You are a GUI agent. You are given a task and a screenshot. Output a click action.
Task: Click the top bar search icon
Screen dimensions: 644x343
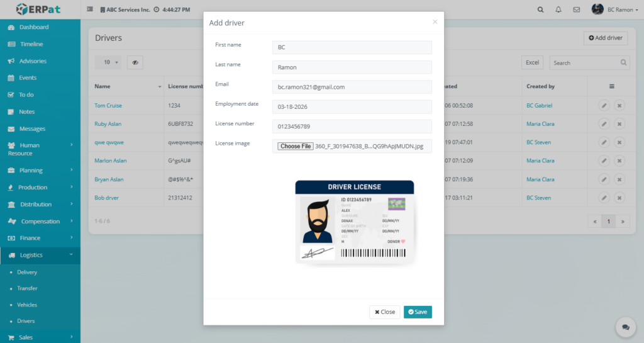pyautogui.click(x=540, y=9)
